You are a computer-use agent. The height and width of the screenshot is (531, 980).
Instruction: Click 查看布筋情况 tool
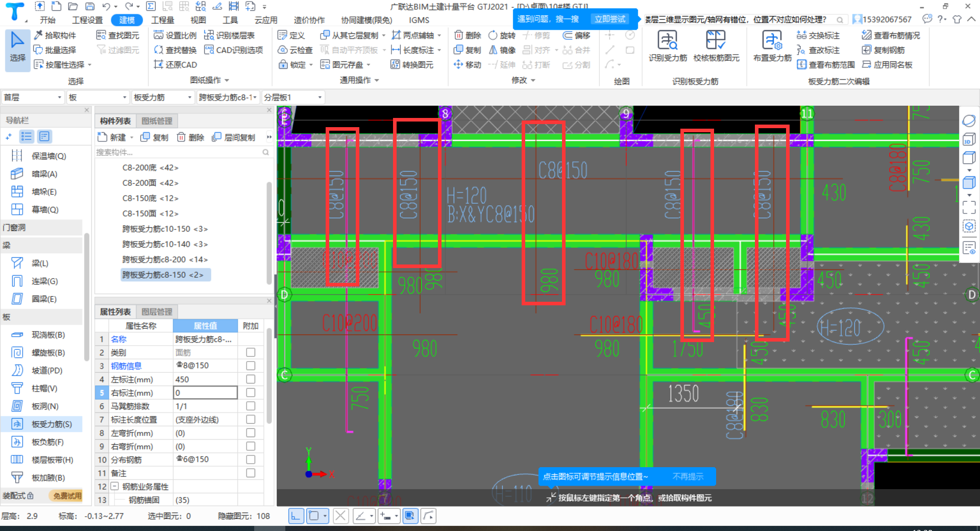coord(891,35)
